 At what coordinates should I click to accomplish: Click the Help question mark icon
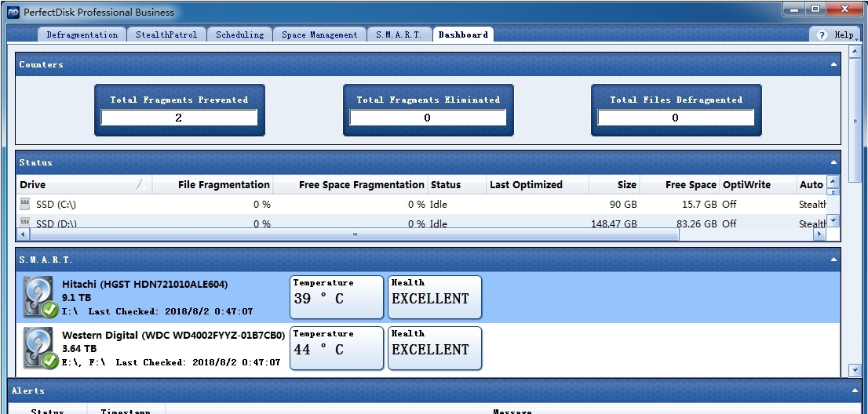click(x=822, y=34)
